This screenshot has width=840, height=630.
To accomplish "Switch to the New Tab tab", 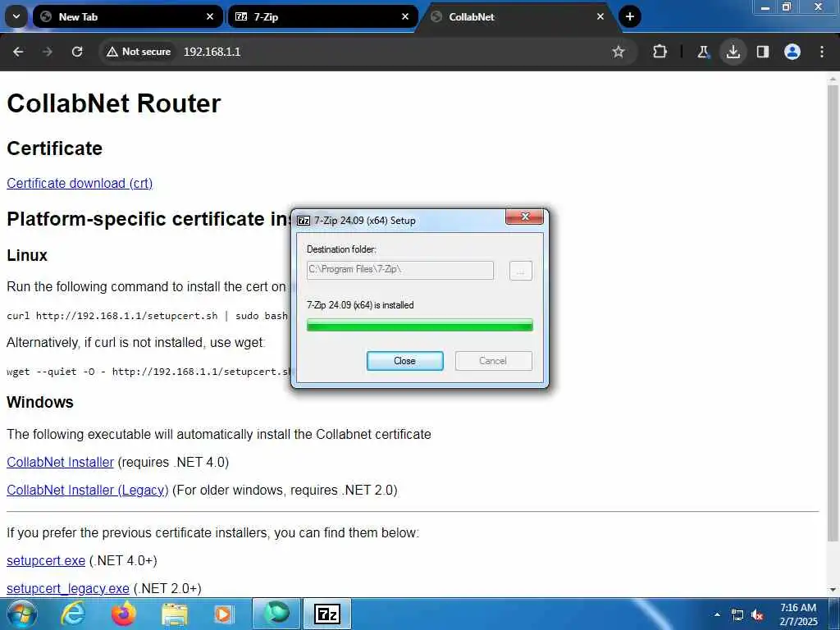I will pyautogui.click(x=127, y=16).
